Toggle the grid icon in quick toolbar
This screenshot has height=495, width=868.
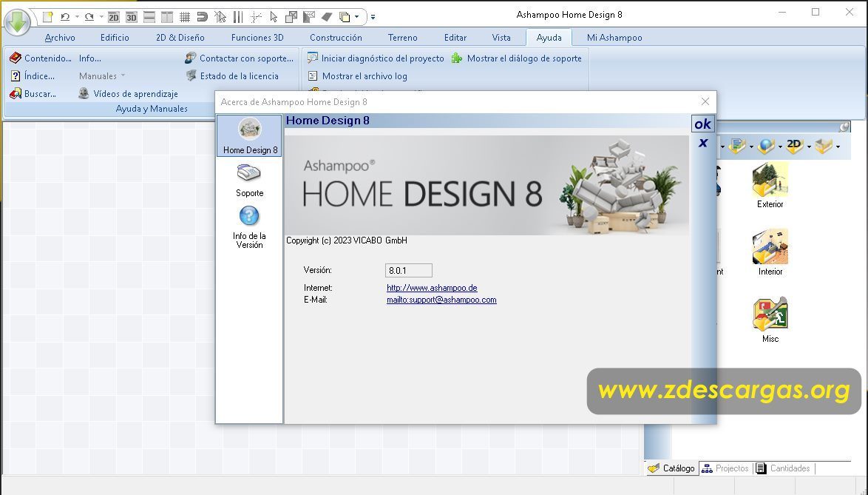pyautogui.click(x=185, y=17)
